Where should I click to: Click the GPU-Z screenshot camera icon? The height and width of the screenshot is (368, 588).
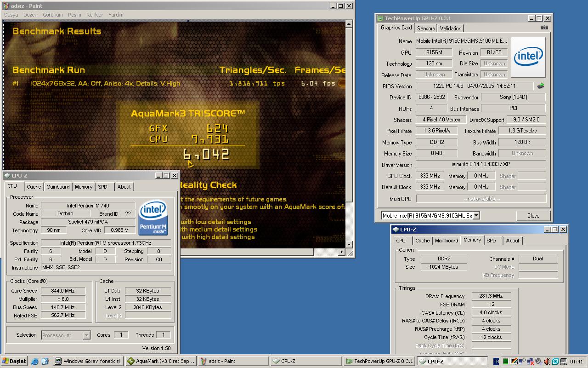[x=544, y=28]
